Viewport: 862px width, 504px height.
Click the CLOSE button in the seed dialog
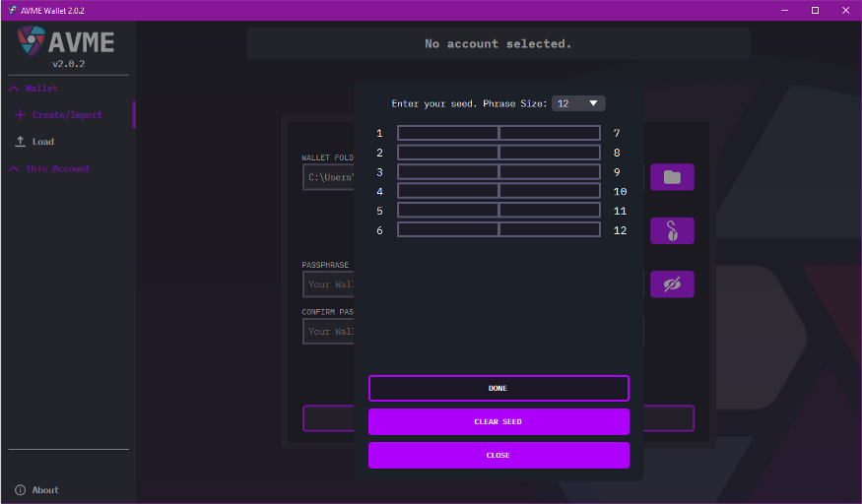coord(498,455)
